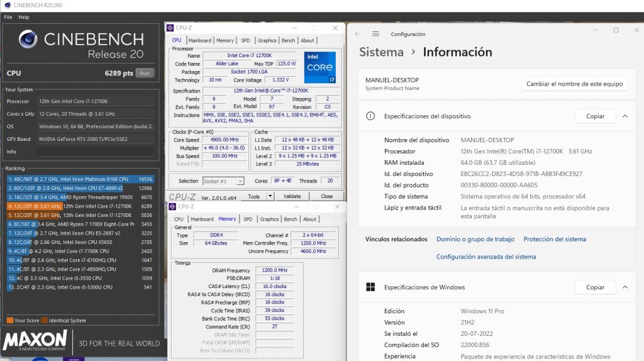
Task: Click the Close button in CPU-Z
Action: [x=327, y=196]
